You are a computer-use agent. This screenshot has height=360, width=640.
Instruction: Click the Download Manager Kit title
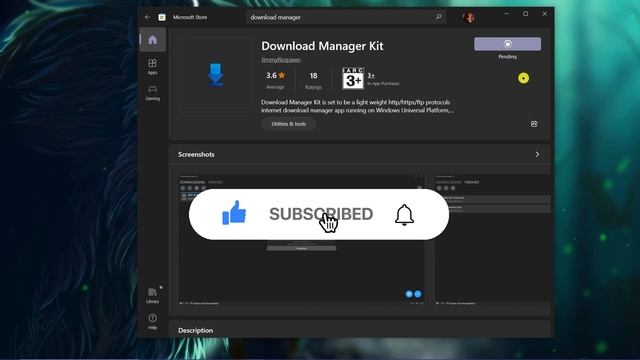click(322, 46)
